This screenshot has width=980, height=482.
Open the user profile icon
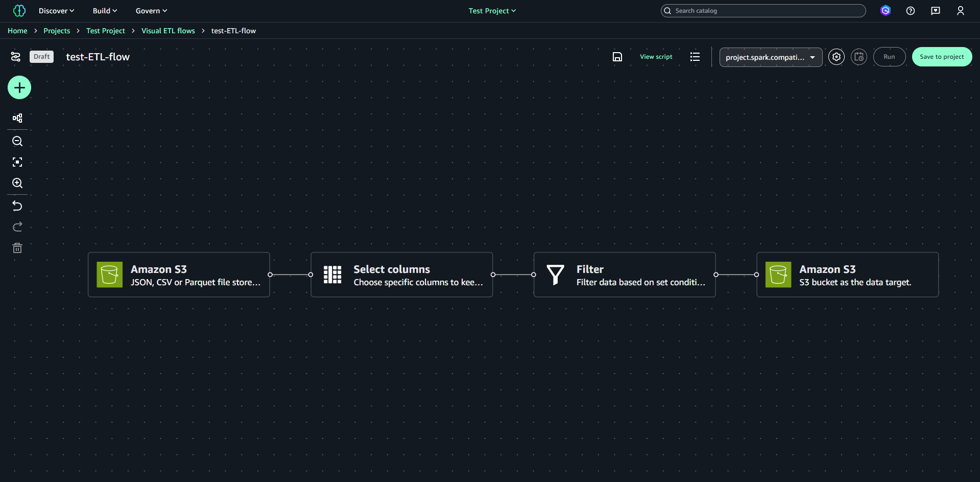(x=961, y=11)
